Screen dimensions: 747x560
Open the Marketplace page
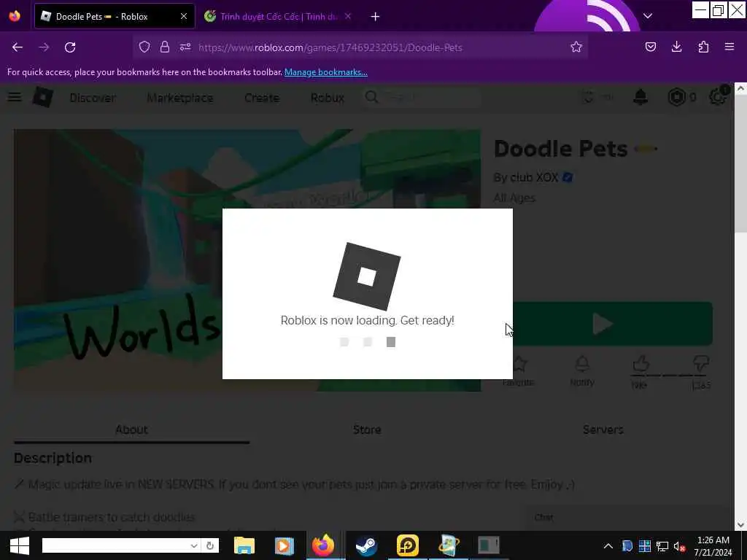pos(180,98)
